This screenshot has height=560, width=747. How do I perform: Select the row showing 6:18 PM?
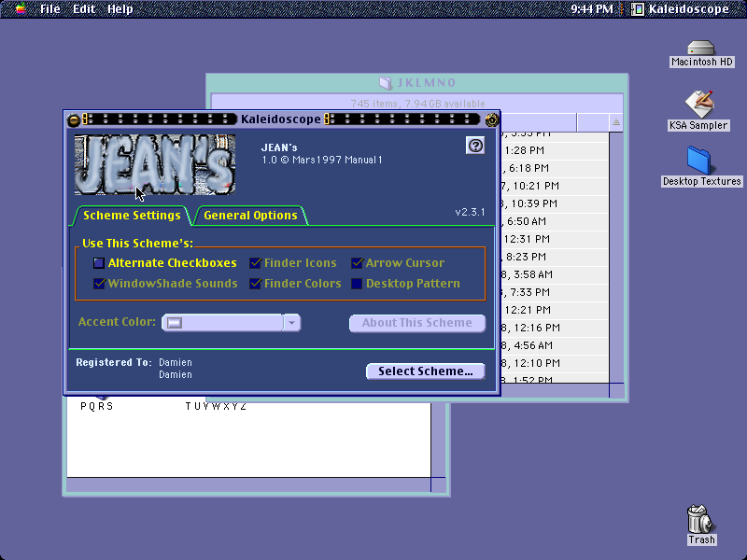click(x=555, y=168)
